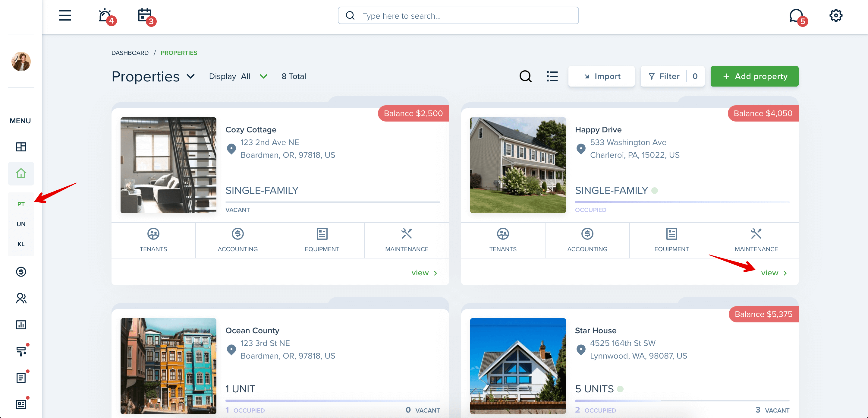Open people contacts icon in sidebar

point(21,298)
